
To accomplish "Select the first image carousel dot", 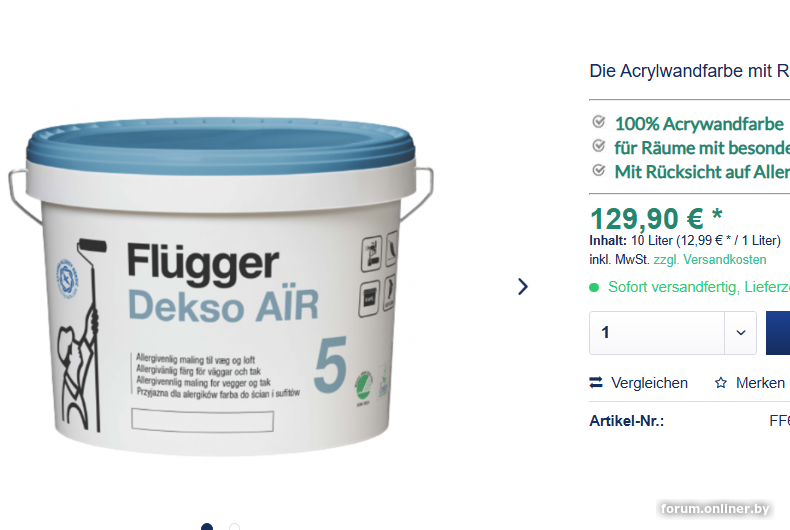I will pyautogui.click(x=207, y=527).
